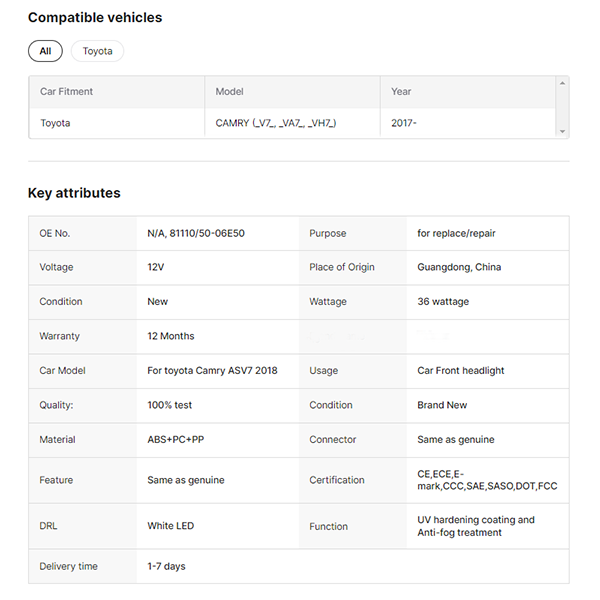Viewport: 600px width, 600px height.
Task: Click the For toyota Camry ASV7 2018 value
Action: (x=212, y=370)
